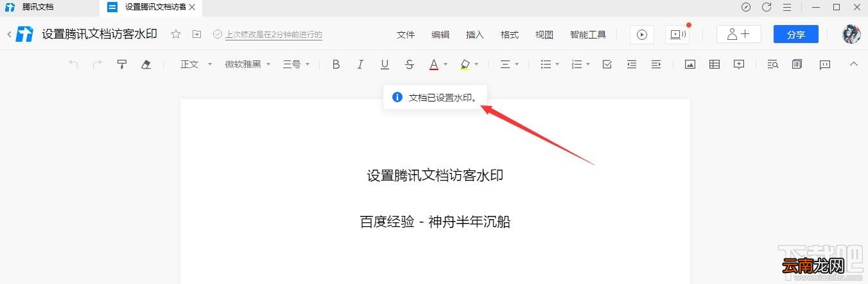
Task: Click the numbered list icon
Action: [x=577, y=64]
